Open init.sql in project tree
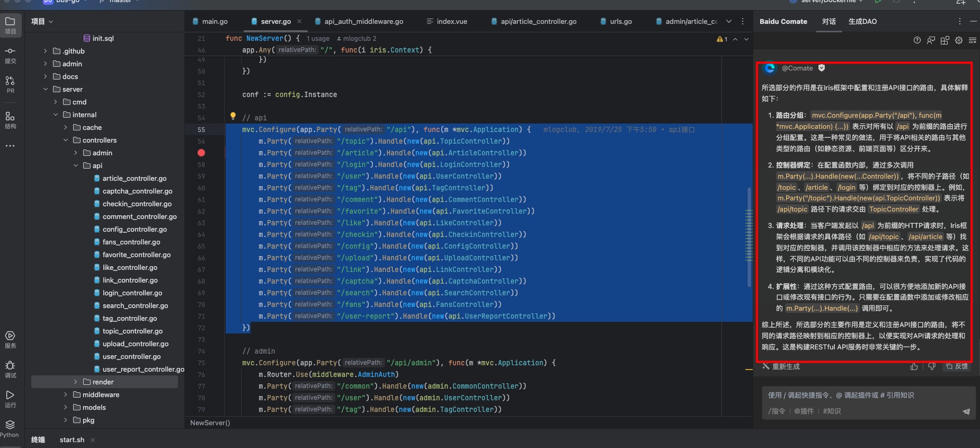Viewport: 980px width, 448px height. tap(99, 38)
